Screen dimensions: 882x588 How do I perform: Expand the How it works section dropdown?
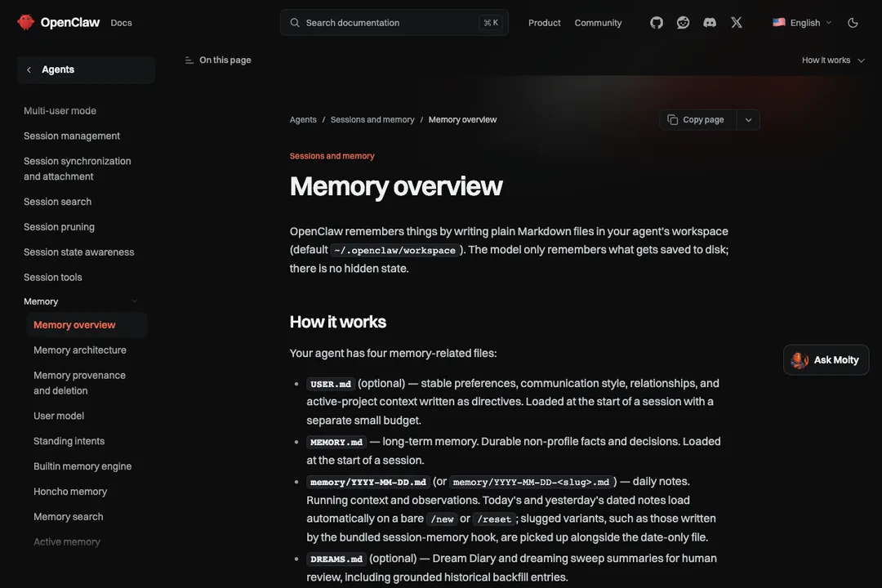833,60
